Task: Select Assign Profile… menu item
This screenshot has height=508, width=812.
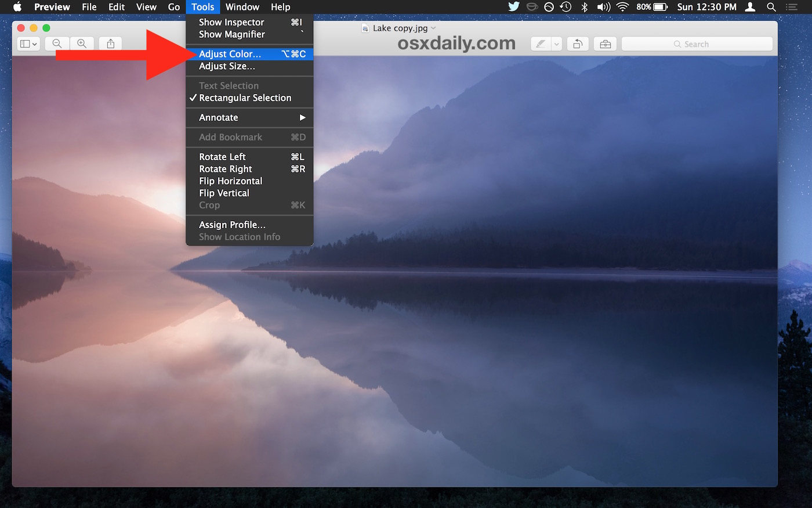Action: [249, 225]
